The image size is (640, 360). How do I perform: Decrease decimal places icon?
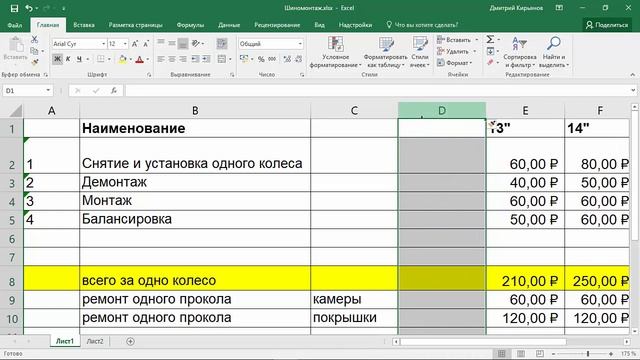click(298, 59)
